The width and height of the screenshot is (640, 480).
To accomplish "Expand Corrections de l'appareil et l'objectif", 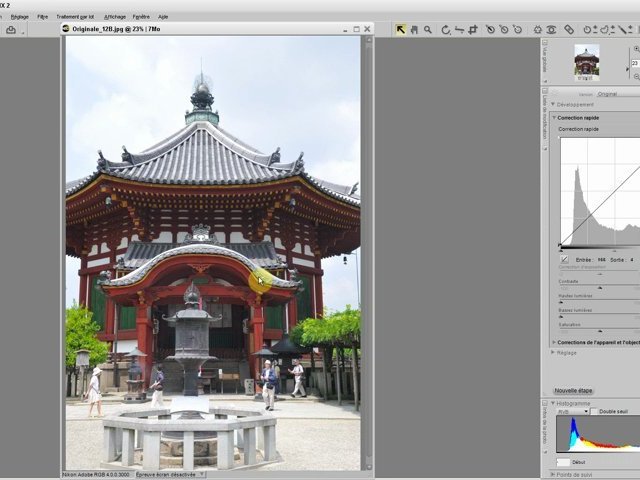I will point(554,342).
